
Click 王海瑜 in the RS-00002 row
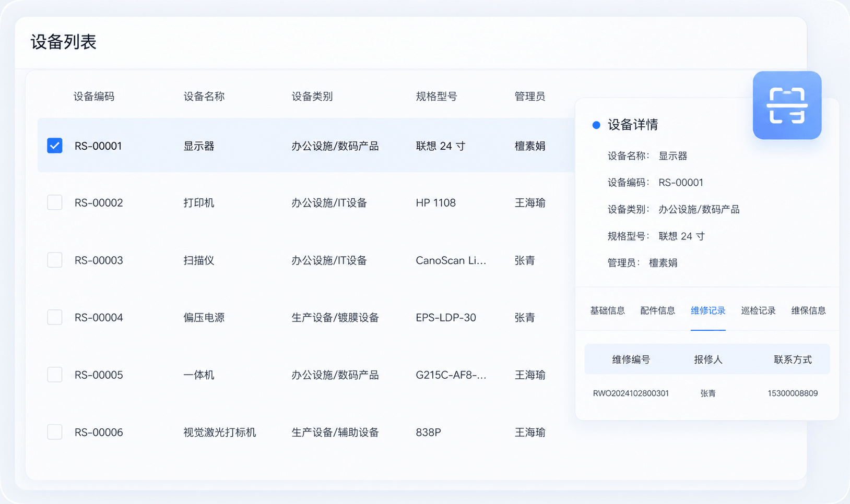[x=530, y=202]
